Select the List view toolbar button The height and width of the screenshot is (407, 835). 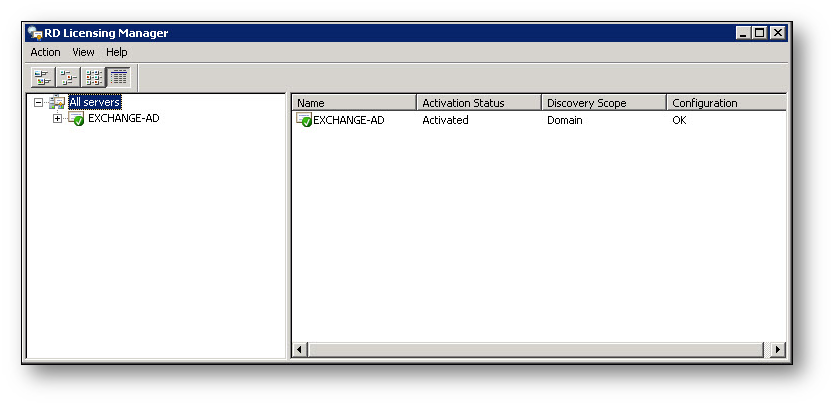pos(93,76)
